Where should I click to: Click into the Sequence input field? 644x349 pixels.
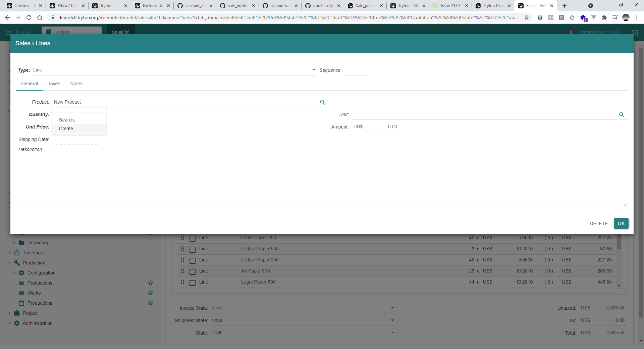coord(355,70)
